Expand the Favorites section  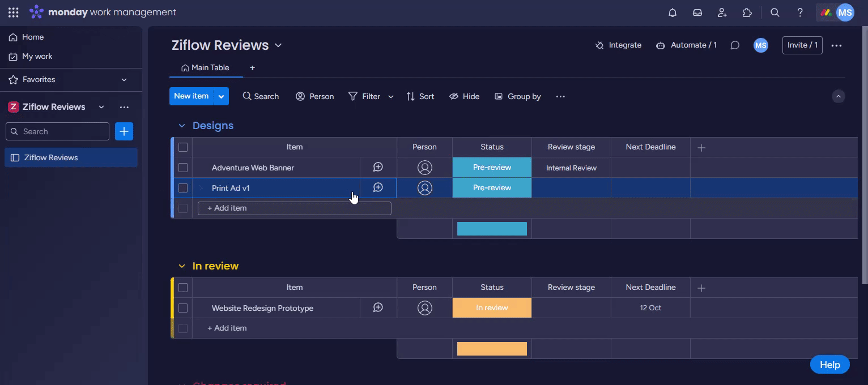124,80
